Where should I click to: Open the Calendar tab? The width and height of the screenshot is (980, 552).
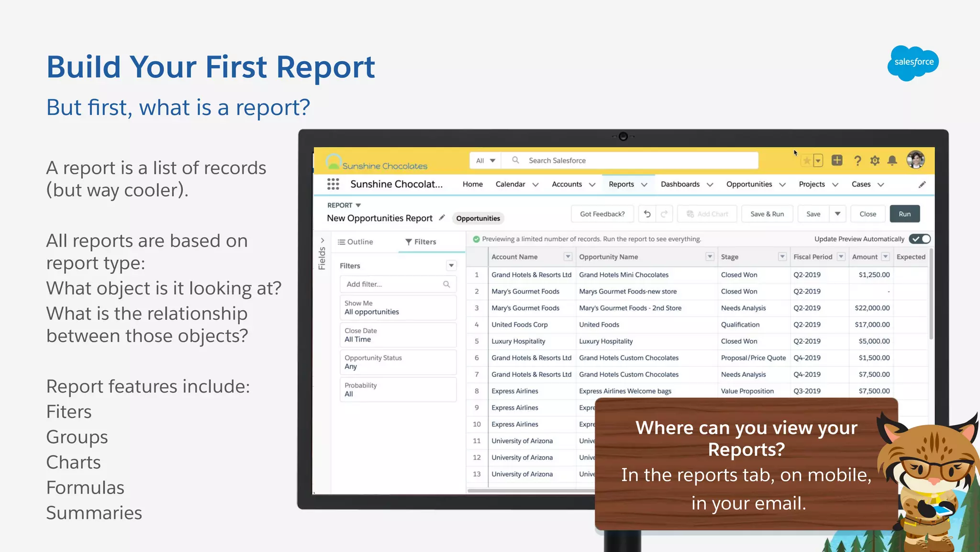coord(510,184)
